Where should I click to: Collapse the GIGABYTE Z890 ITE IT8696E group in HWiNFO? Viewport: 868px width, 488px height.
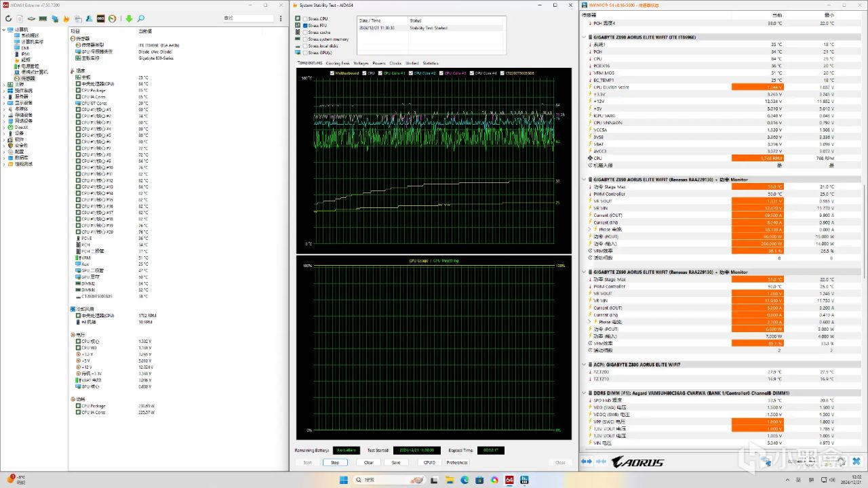(585, 37)
